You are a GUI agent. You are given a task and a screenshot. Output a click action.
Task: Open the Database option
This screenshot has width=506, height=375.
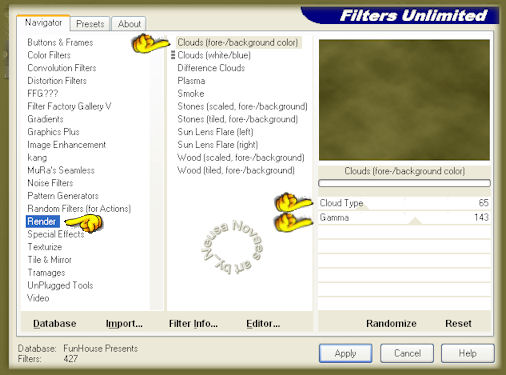click(55, 323)
